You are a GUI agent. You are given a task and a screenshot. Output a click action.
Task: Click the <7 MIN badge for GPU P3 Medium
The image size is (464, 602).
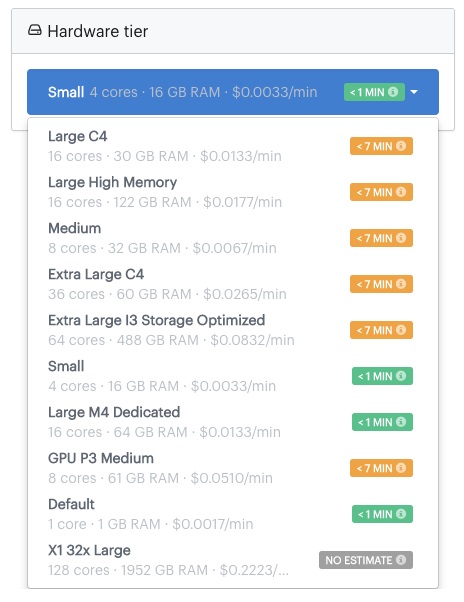point(381,468)
